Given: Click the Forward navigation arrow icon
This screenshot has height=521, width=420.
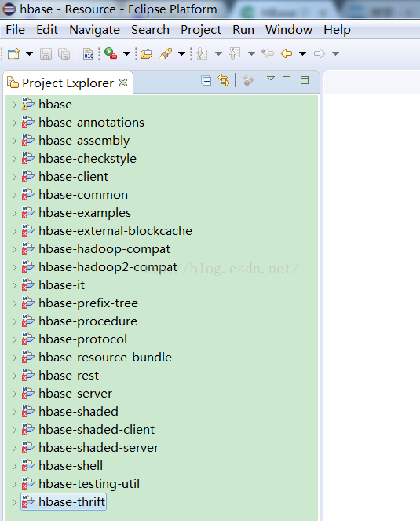Looking at the screenshot, I should pos(320,53).
